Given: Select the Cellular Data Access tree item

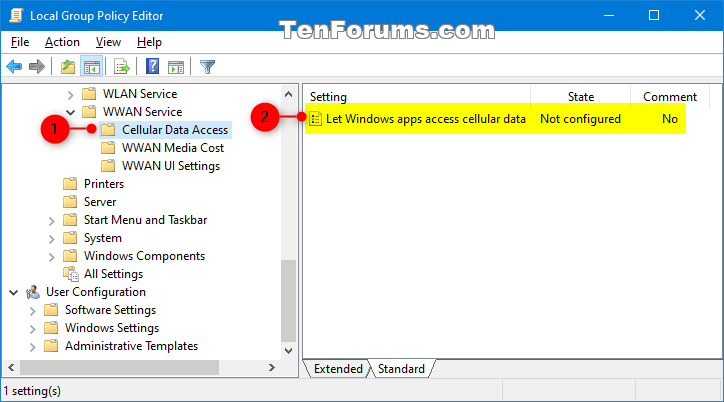Looking at the screenshot, I should click(x=175, y=130).
